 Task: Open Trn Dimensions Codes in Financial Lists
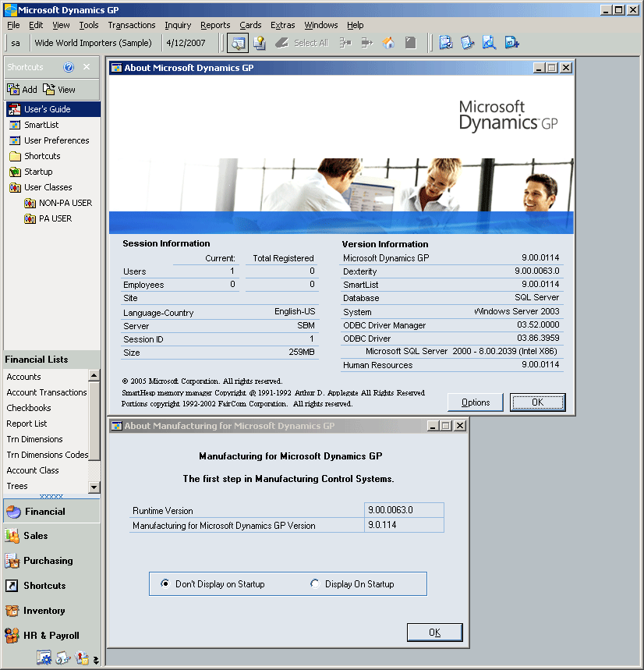(47, 455)
